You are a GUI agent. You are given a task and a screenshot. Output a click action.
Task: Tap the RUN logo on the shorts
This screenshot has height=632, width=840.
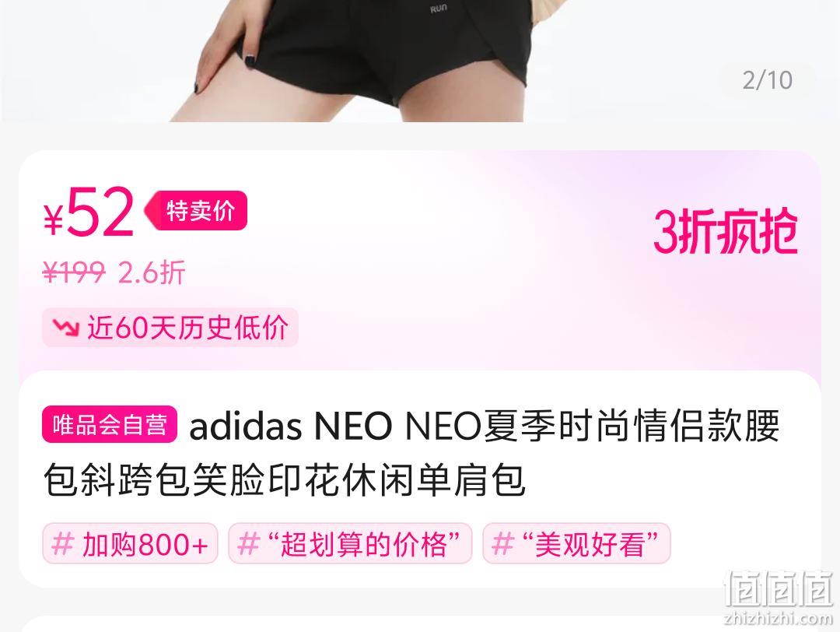click(x=438, y=8)
